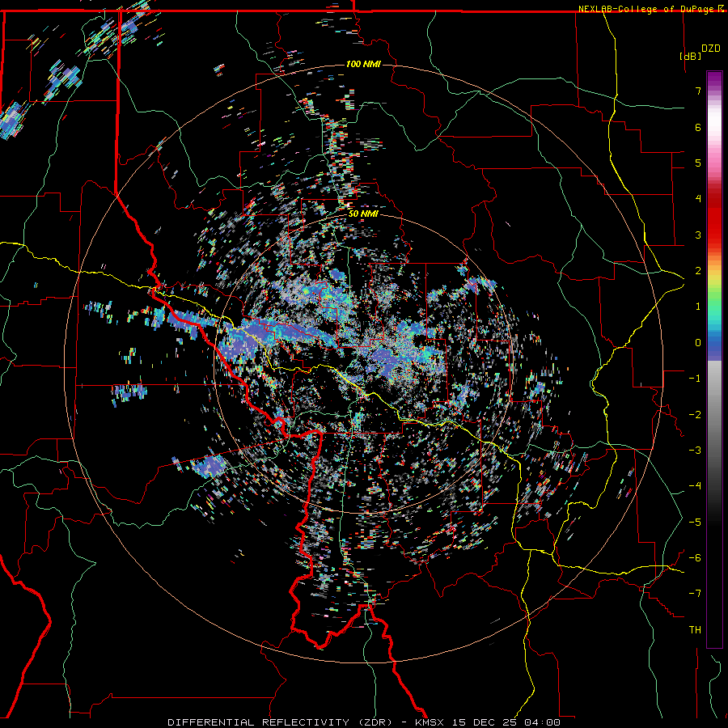
Task: Click the color scale value 1
Action: pos(698,307)
